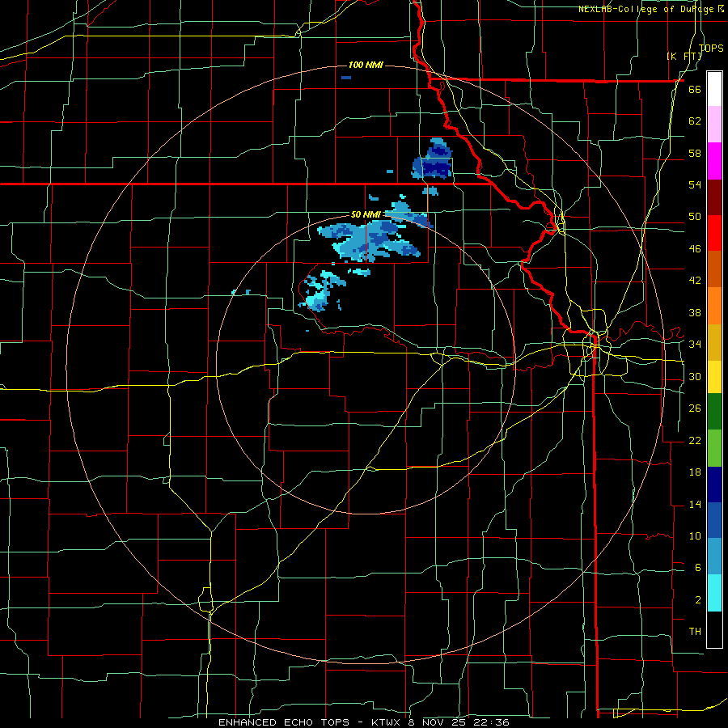Click the legend value 62
This screenshot has width=728, height=728.
click(695, 121)
